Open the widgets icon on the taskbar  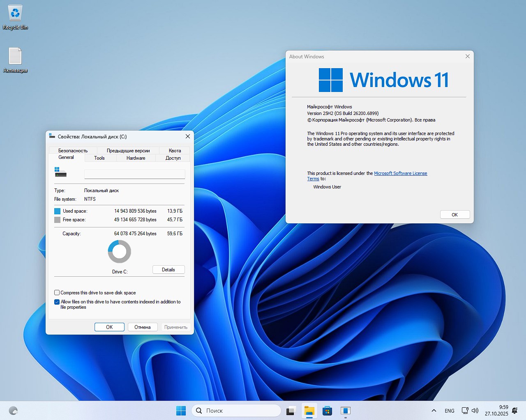click(13, 411)
